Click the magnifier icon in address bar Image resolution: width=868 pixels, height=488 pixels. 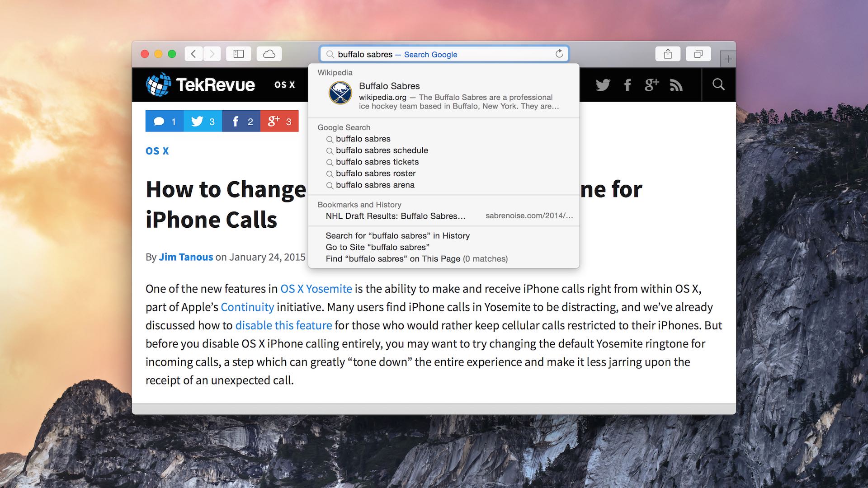[330, 55]
